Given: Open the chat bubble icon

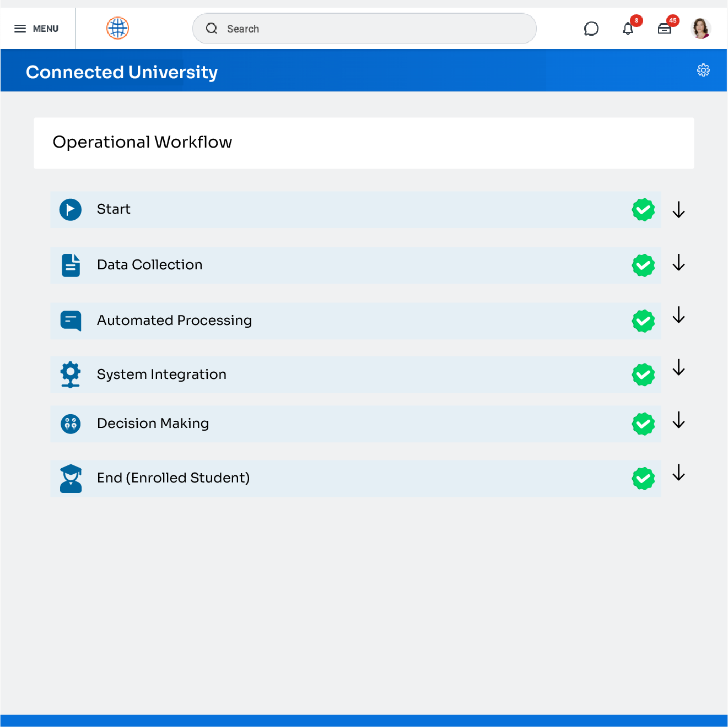Looking at the screenshot, I should pyautogui.click(x=591, y=28).
